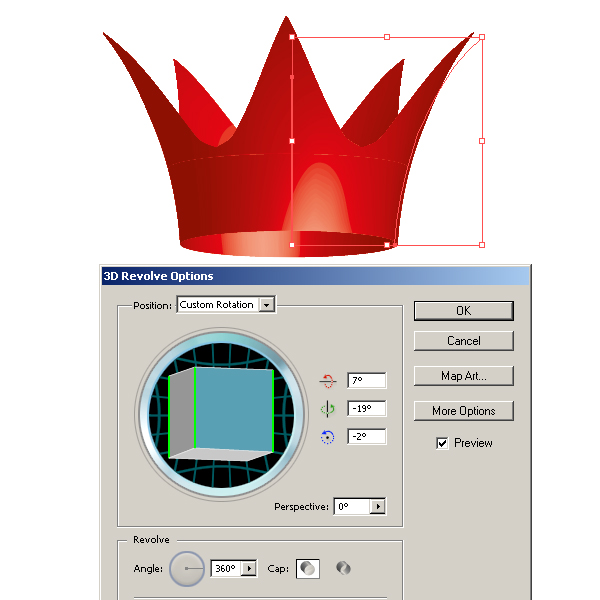Click the X-axis rotation icon
Image resolution: width=600 pixels, height=600 pixels.
[x=328, y=381]
